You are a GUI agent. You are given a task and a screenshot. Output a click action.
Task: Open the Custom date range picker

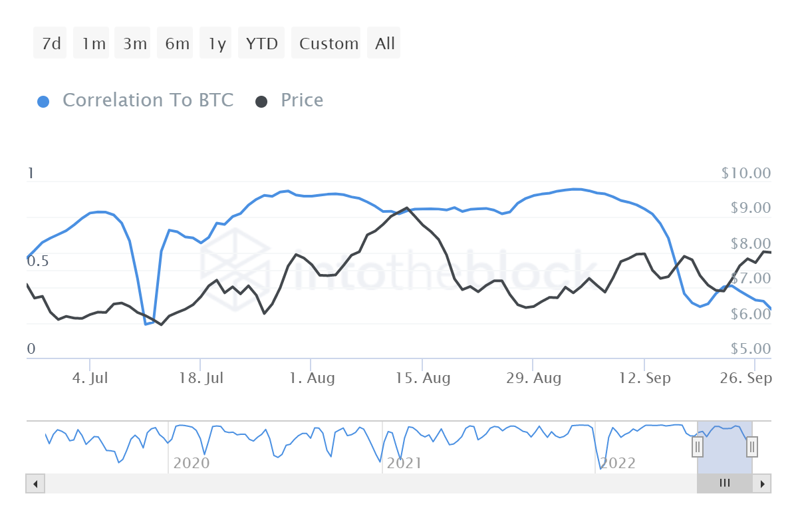click(x=329, y=43)
